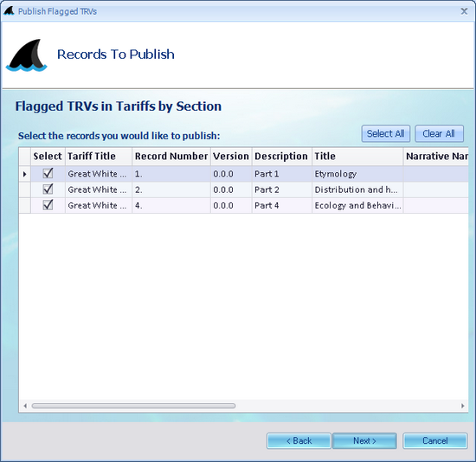Click the right scroll arrow of horizontal scrollbar
This screenshot has height=462, width=476.
tap(463, 406)
